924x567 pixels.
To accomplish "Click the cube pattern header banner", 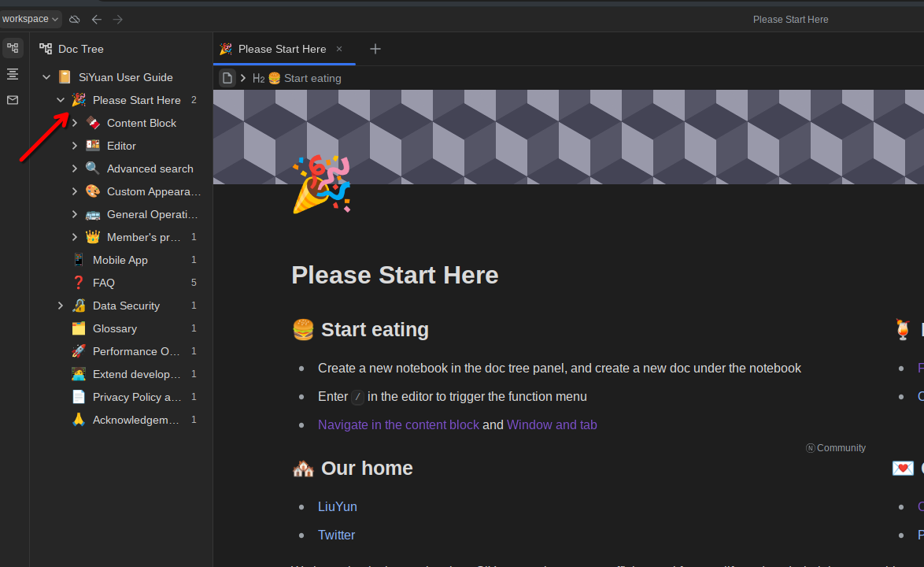I will (569, 137).
